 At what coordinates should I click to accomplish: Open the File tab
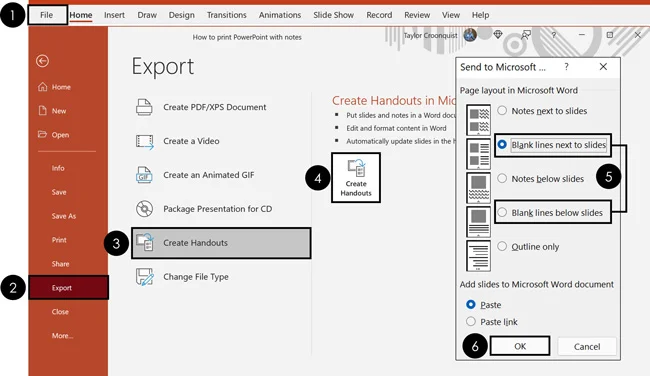click(47, 15)
